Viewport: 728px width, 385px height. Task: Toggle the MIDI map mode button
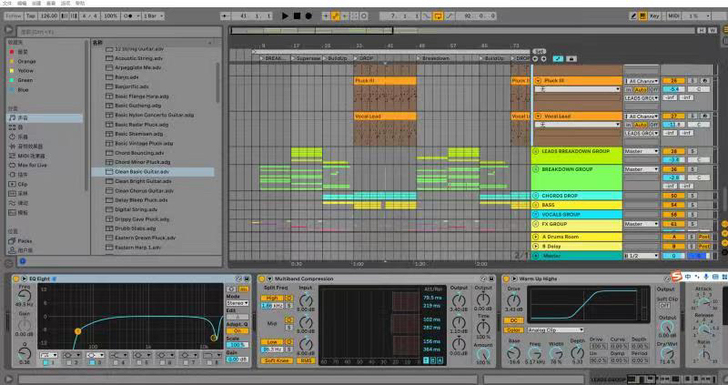[x=673, y=16]
